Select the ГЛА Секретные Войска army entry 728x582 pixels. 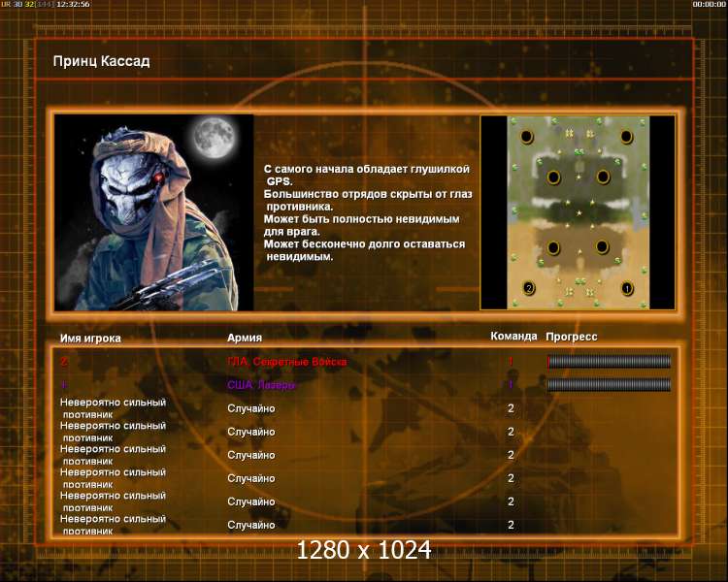pyautogui.click(x=287, y=362)
